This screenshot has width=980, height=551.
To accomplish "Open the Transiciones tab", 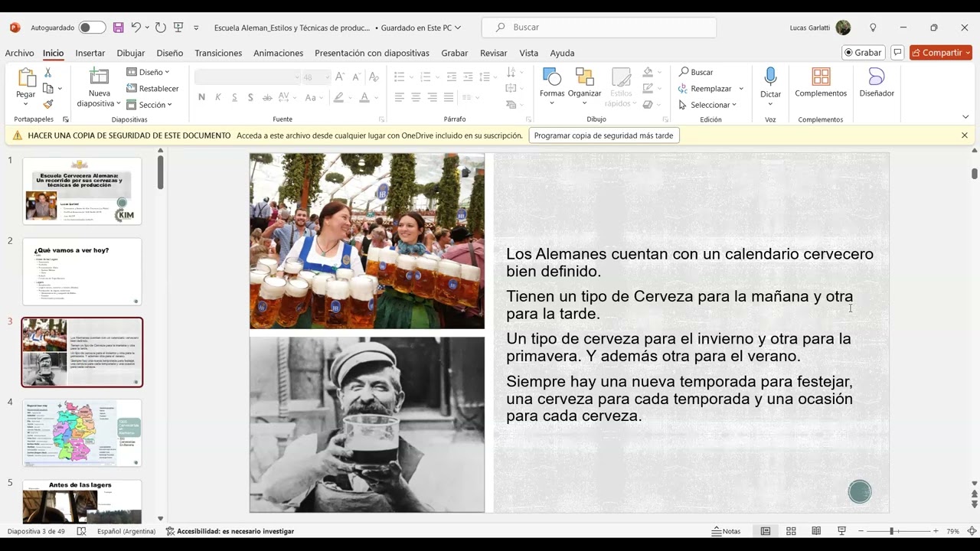I will click(218, 53).
